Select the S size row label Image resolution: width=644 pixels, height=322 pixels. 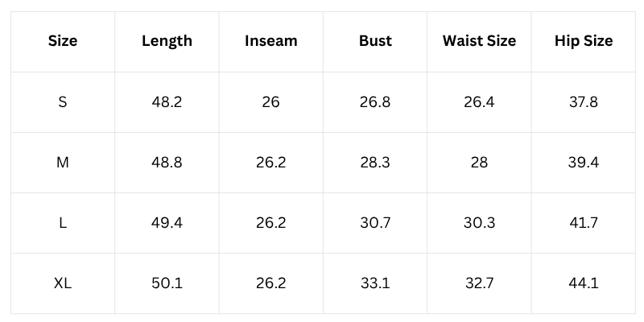pos(63,102)
